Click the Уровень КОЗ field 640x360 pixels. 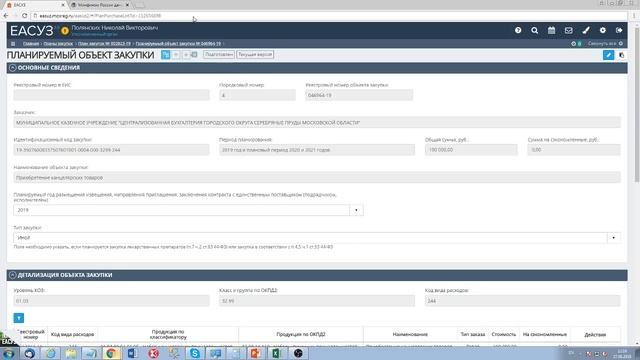point(111,301)
